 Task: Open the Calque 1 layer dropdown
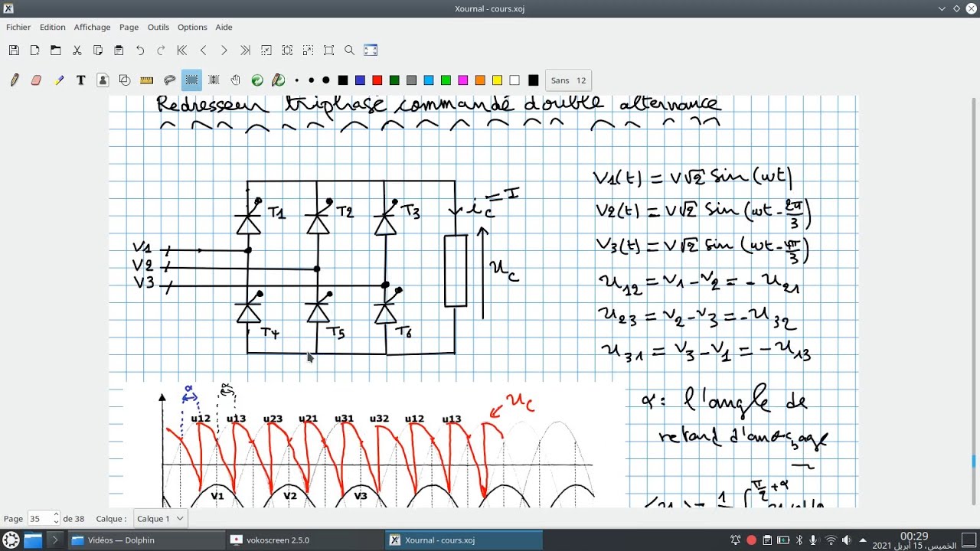click(160, 519)
